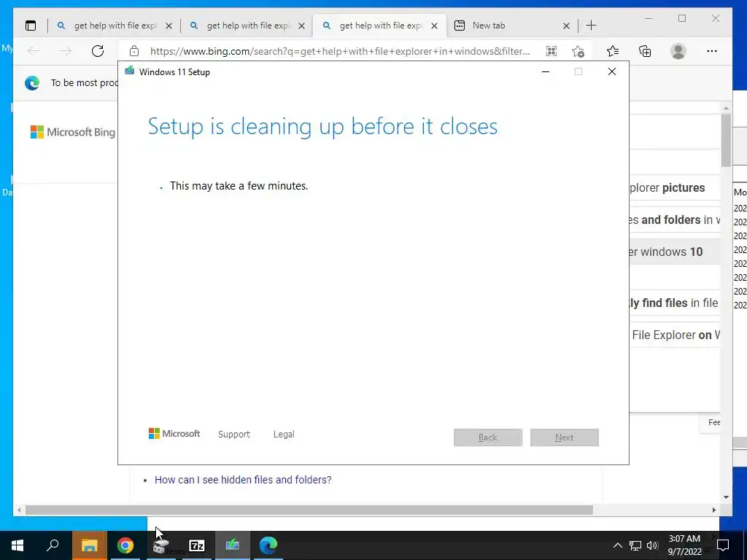Close the first 'get help with file expl' tab
The height and width of the screenshot is (560, 747).
[169, 26]
